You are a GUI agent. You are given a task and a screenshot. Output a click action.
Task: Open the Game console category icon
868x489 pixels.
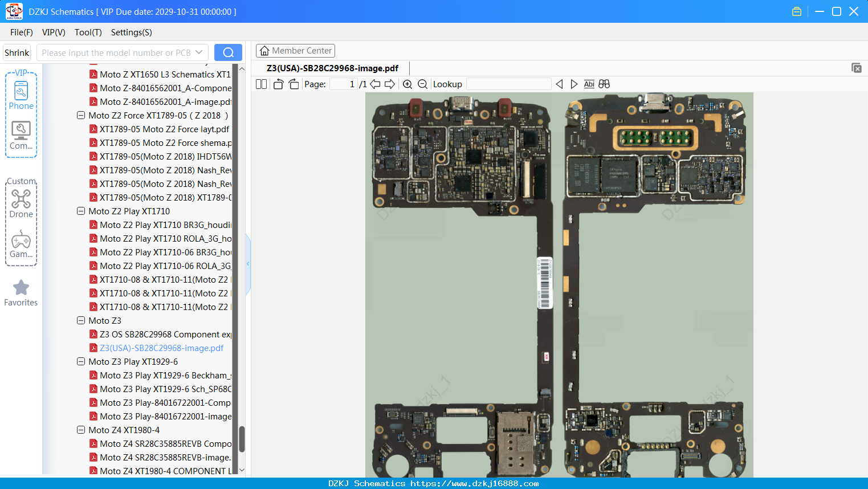(x=21, y=244)
